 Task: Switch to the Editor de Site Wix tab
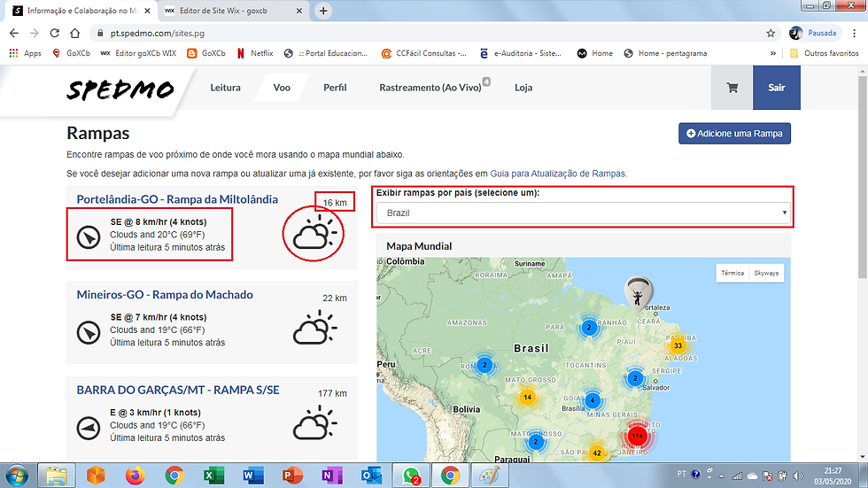[234, 11]
